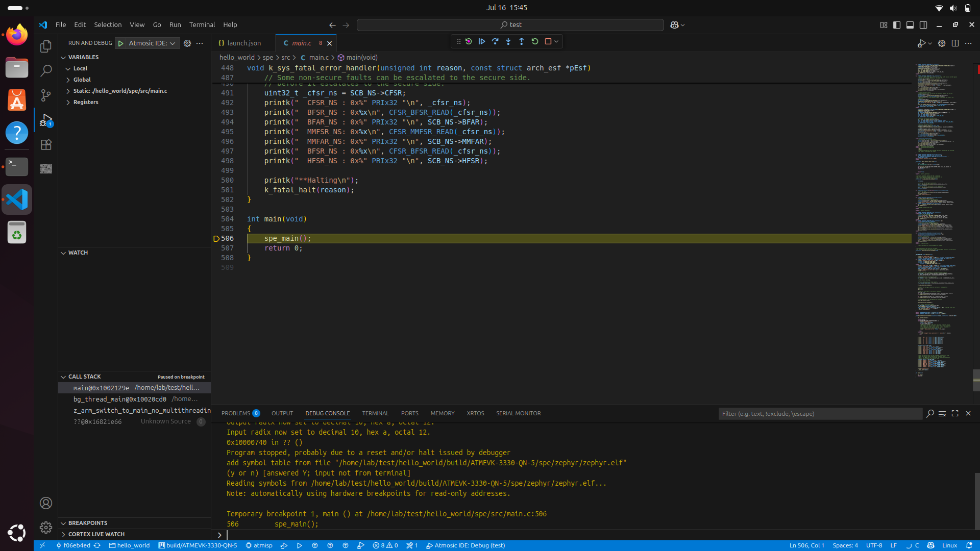Go back with the navigation arrow
This screenshot has height=551, width=980.
coord(332,24)
